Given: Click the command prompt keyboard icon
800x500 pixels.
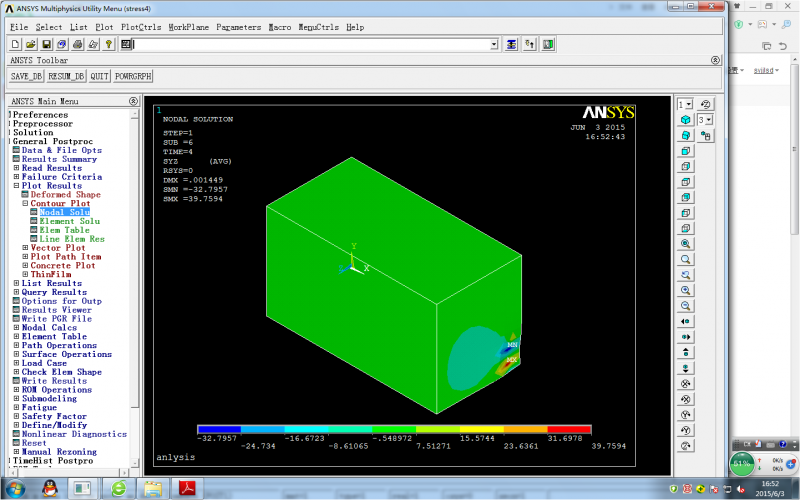Looking at the screenshot, I should [x=126, y=44].
